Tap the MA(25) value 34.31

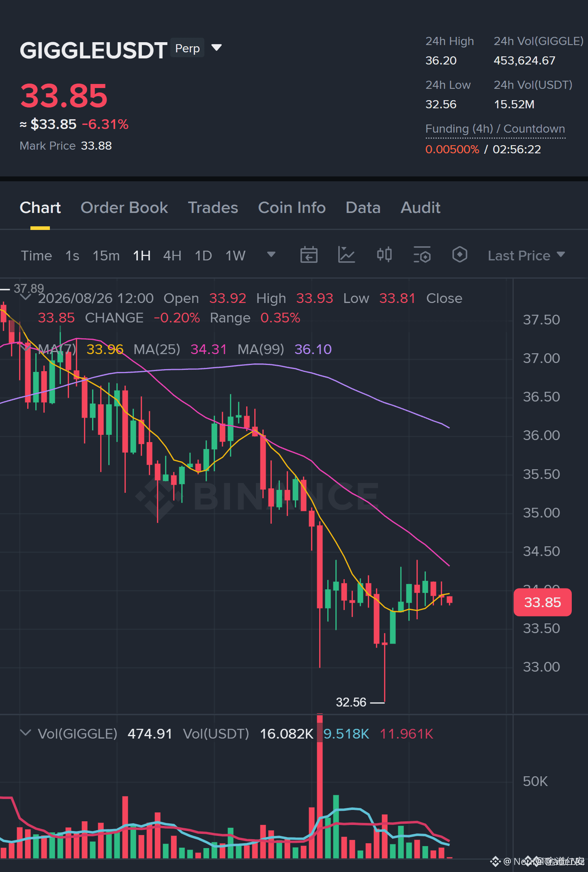[208, 349]
